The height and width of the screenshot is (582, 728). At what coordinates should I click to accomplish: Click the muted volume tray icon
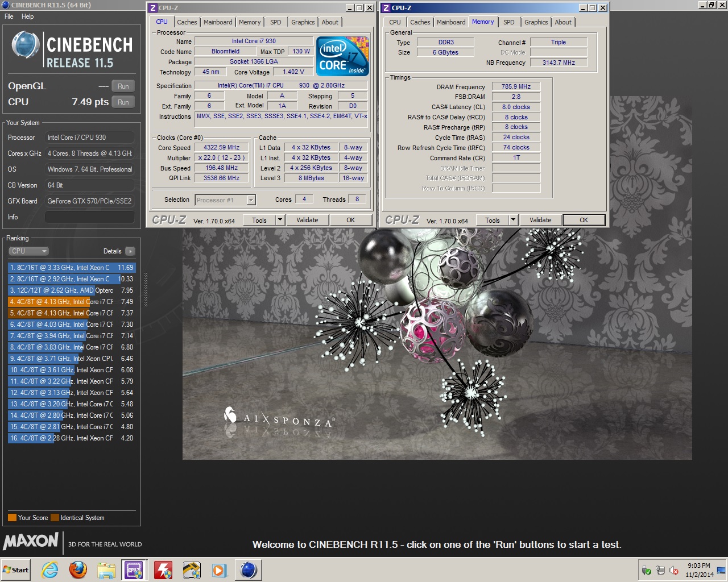point(674,570)
